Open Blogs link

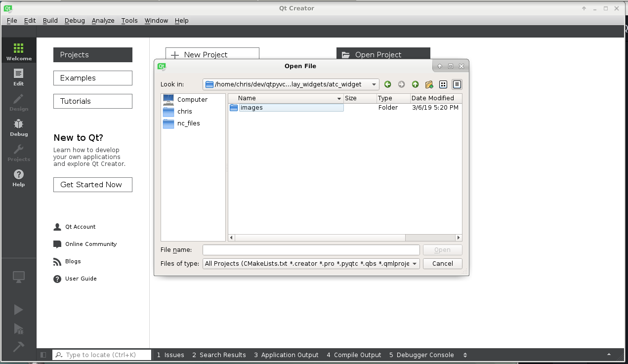pyautogui.click(x=67, y=261)
